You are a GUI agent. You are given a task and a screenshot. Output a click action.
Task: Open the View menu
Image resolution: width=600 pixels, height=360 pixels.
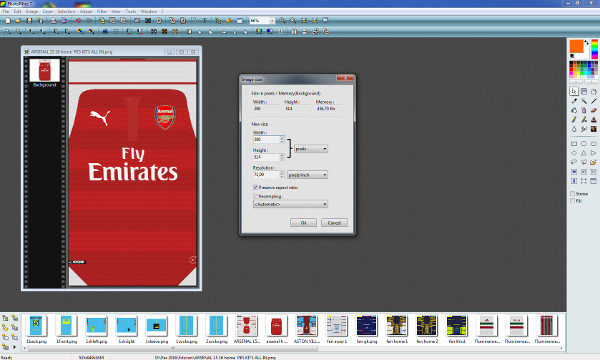116,11
